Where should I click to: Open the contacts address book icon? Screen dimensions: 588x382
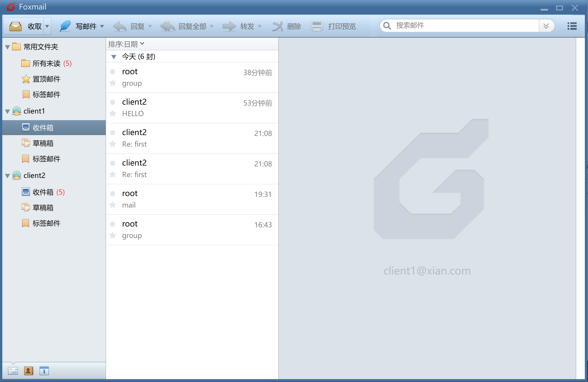tap(28, 371)
